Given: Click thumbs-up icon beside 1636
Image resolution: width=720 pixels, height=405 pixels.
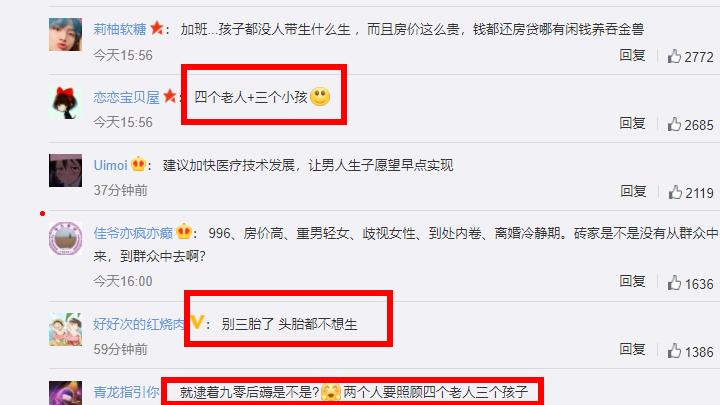Looking at the screenshot, I should point(674,283).
